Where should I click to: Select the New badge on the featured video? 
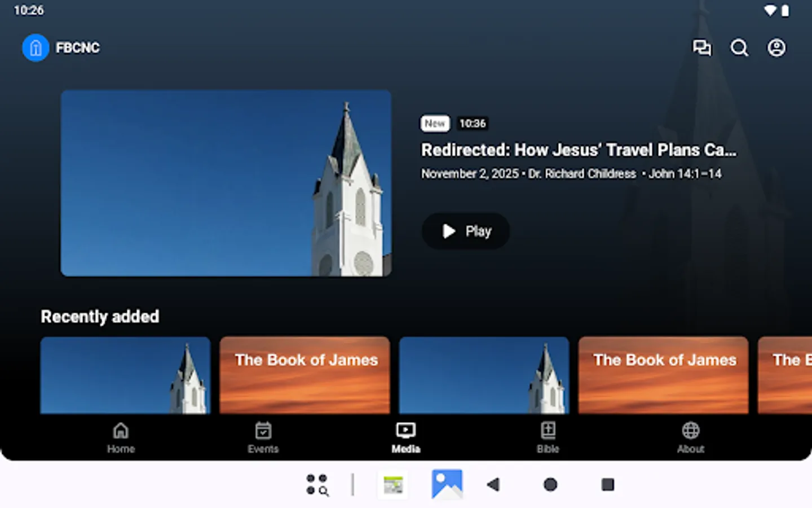434,123
